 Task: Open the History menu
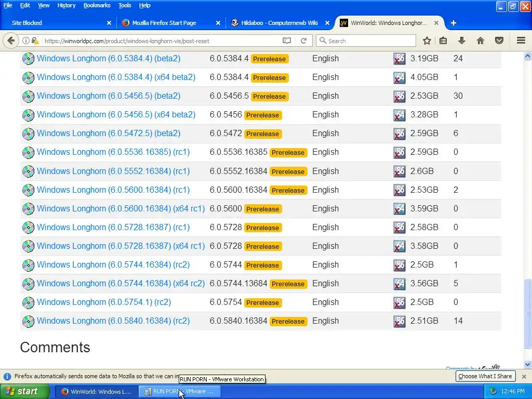[x=66, y=5]
